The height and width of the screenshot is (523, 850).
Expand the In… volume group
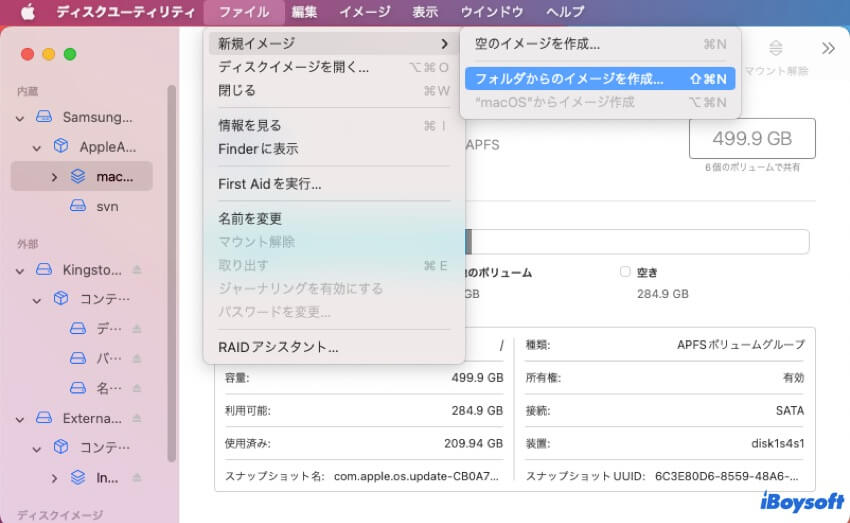pos(54,478)
